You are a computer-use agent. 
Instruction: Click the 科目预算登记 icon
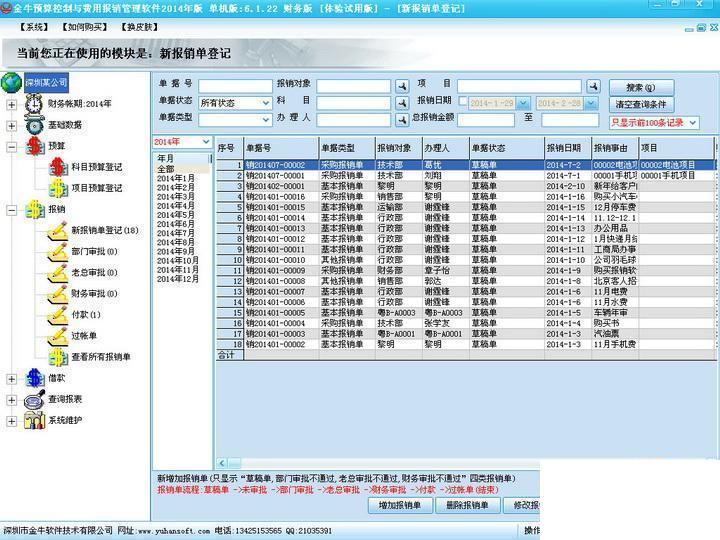(x=58, y=167)
